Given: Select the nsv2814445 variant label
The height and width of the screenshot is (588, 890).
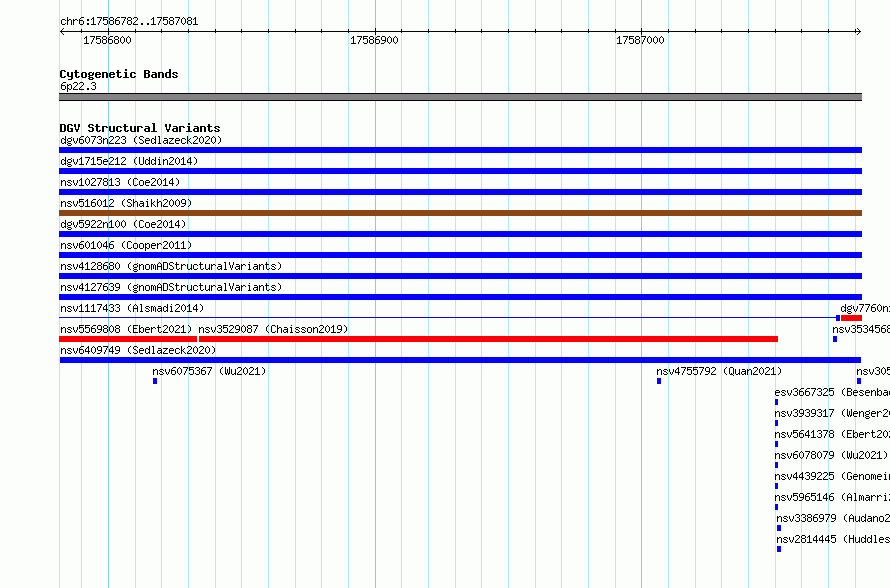Looking at the screenshot, I should tap(833, 539).
